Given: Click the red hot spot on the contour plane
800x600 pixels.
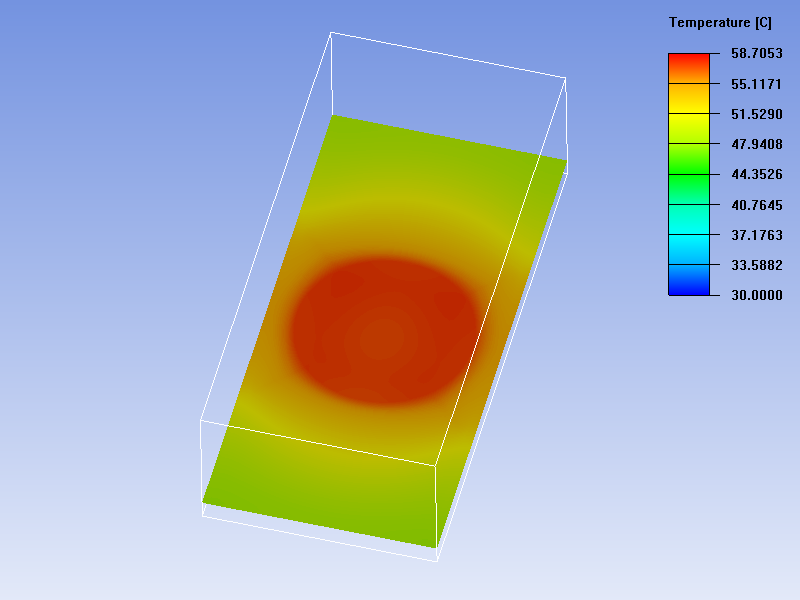Looking at the screenshot, I should coord(384,332).
